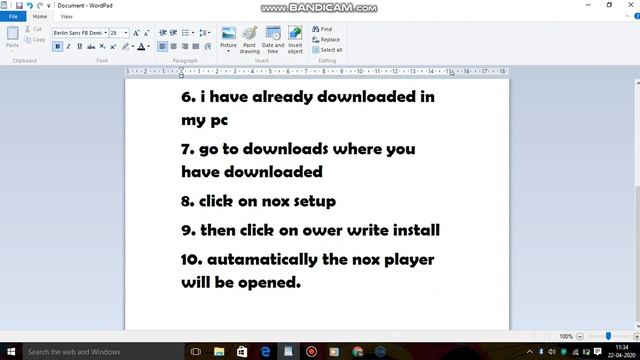
Task: Open File Explorer from the taskbar
Action: (219, 351)
